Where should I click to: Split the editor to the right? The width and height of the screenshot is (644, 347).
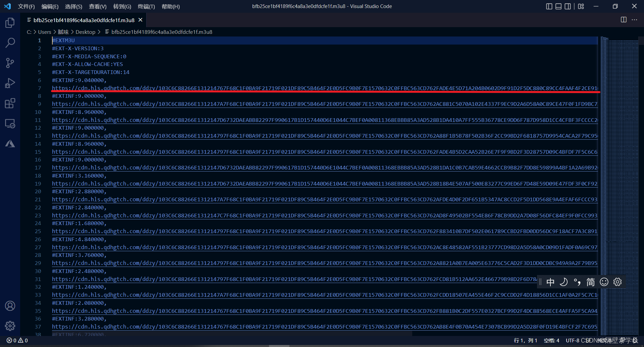[624, 20]
